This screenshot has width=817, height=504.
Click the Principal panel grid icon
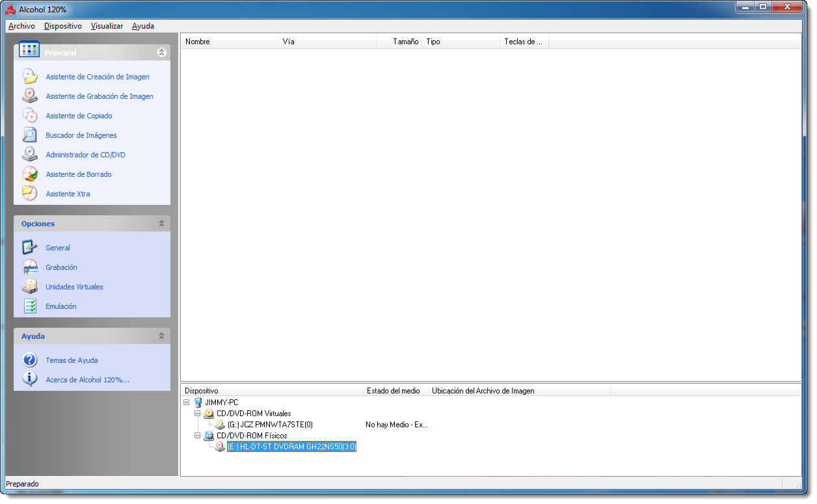[x=29, y=49]
